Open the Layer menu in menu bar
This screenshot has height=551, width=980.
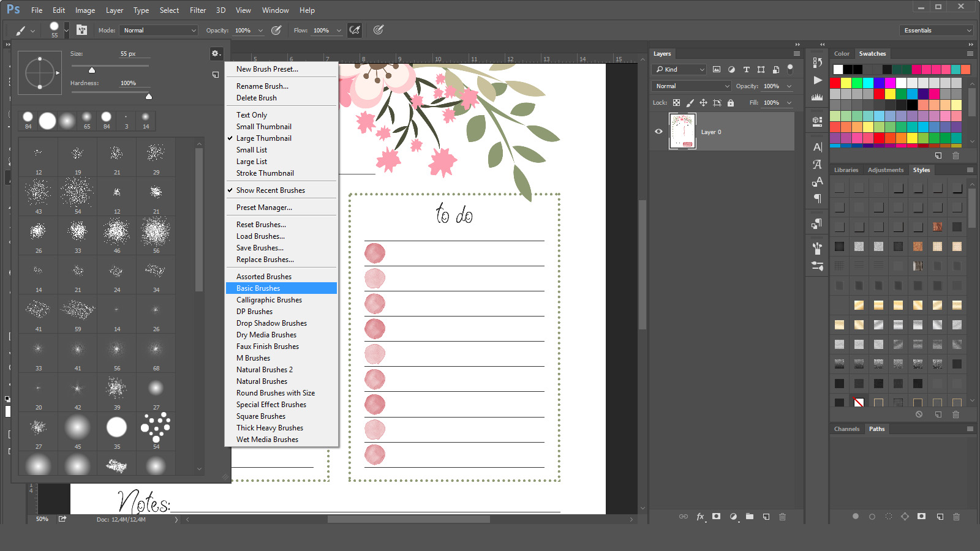click(115, 10)
